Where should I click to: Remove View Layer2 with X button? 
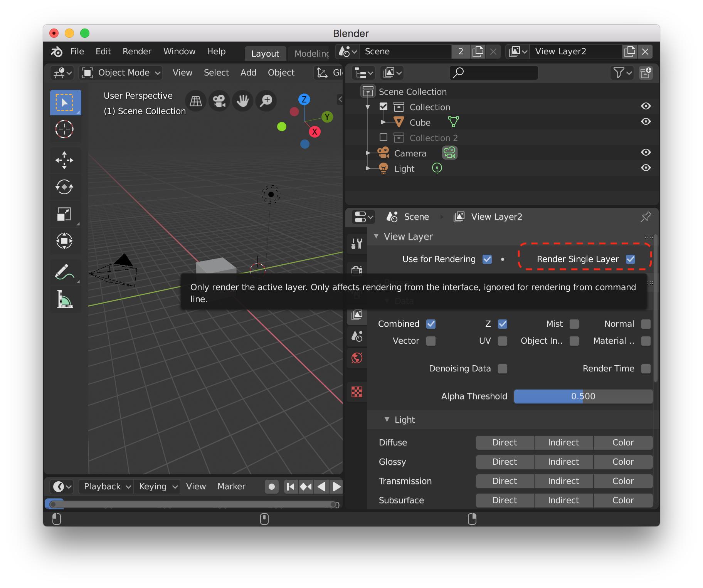click(x=645, y=52)
